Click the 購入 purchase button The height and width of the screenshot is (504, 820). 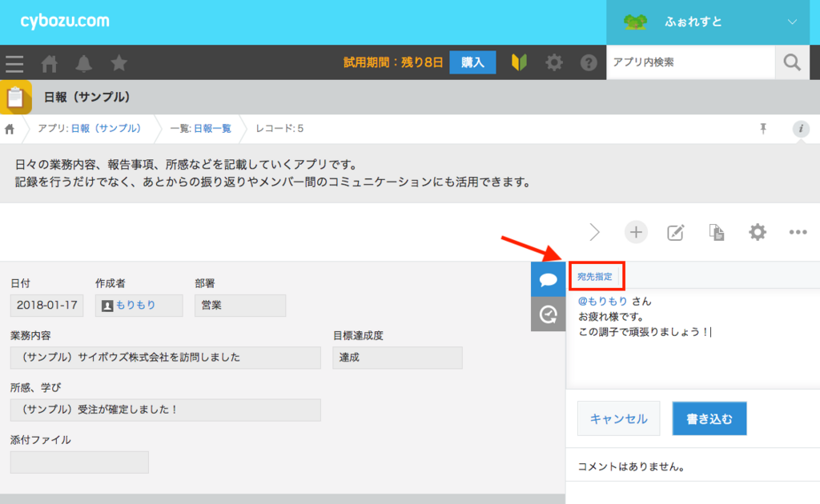(x=472, y=62)
